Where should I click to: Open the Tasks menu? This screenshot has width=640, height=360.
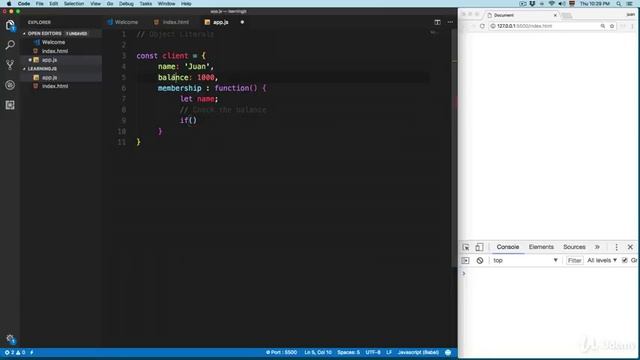tap(146, 4)
